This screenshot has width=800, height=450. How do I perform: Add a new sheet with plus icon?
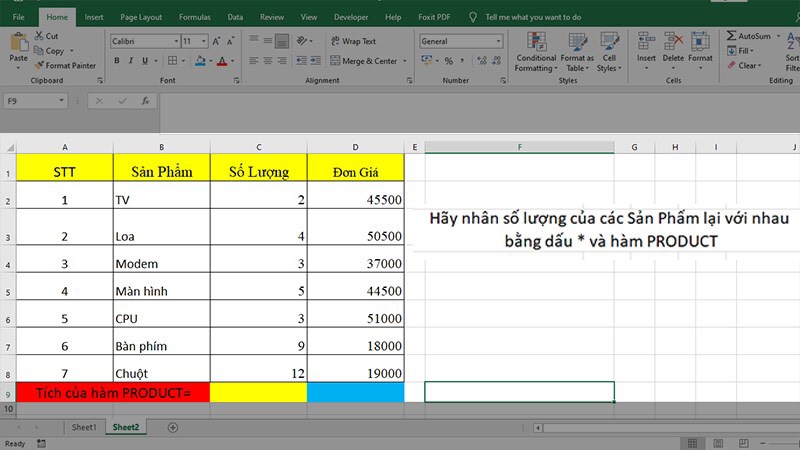coord(173,428)
